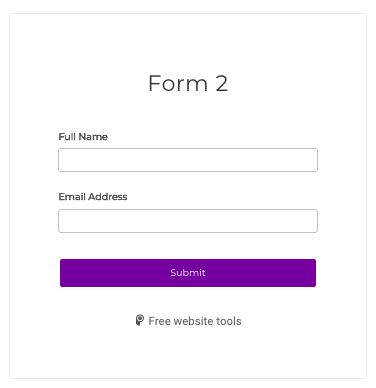The width and height of the screenshot is (376, 388).
Task: Select the word Free in the footer link
Action: point(159,321)
